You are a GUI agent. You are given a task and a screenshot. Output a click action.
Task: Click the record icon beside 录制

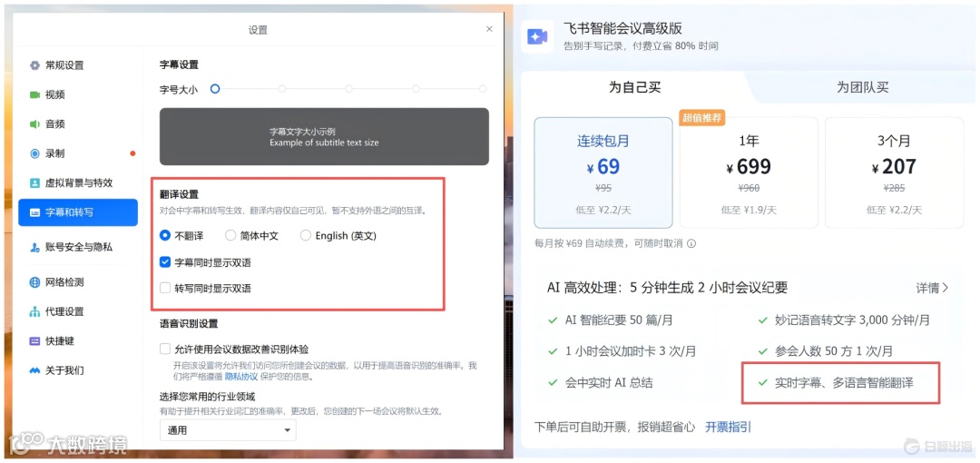pos(35,154)
